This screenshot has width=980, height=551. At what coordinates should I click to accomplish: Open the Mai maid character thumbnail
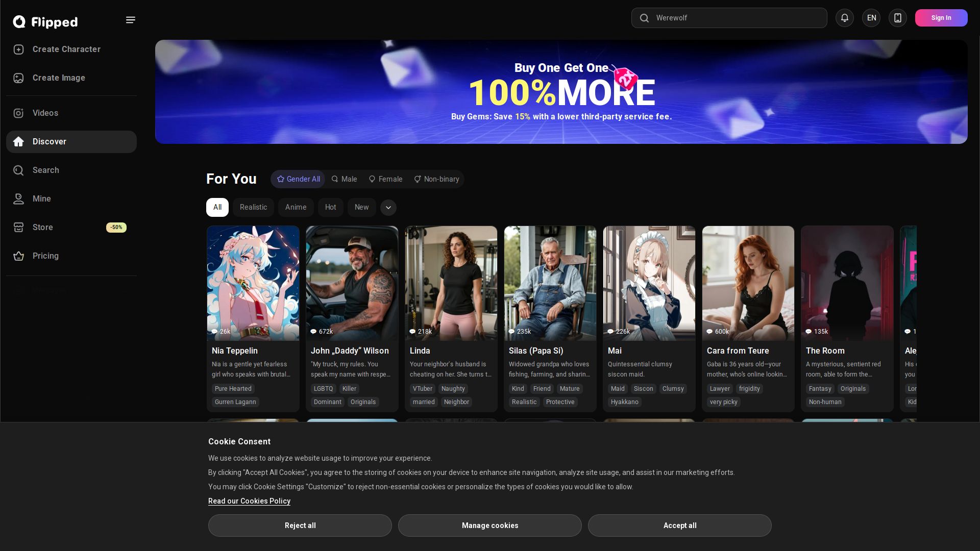pyautogui.click(x=649, y=283)
